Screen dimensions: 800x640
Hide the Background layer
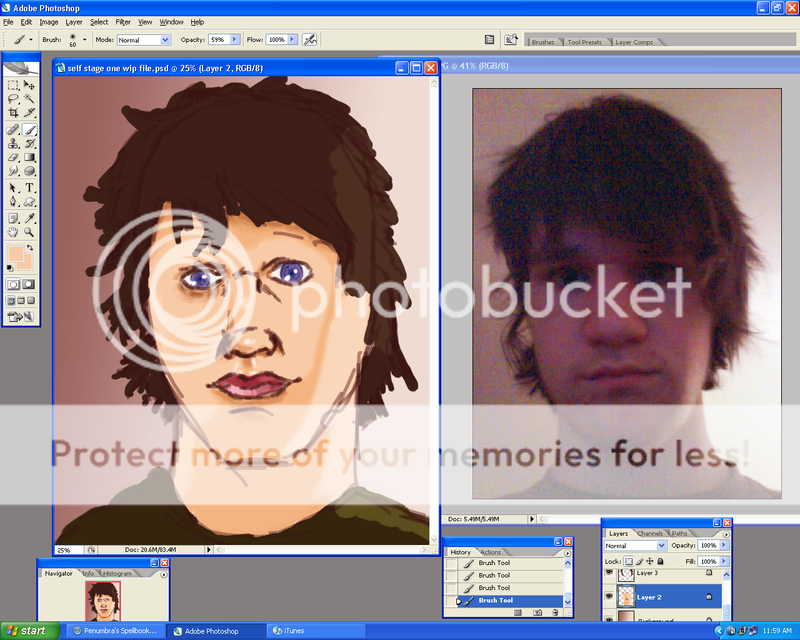pos(611,618)
